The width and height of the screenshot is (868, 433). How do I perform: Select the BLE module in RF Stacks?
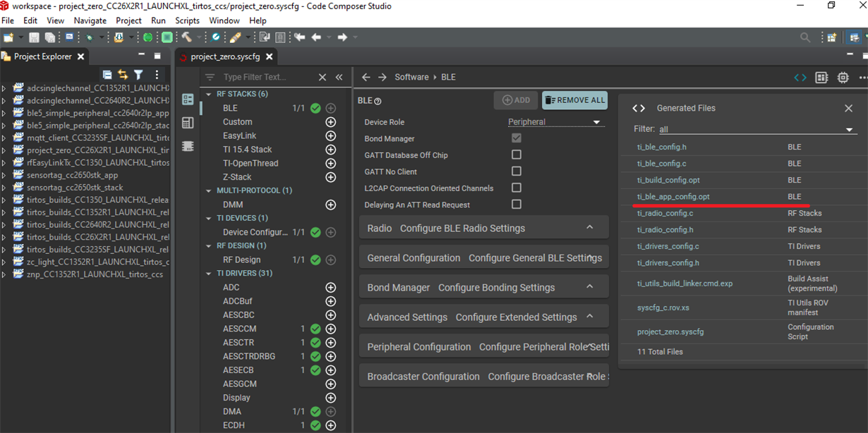tap(230, 108)
